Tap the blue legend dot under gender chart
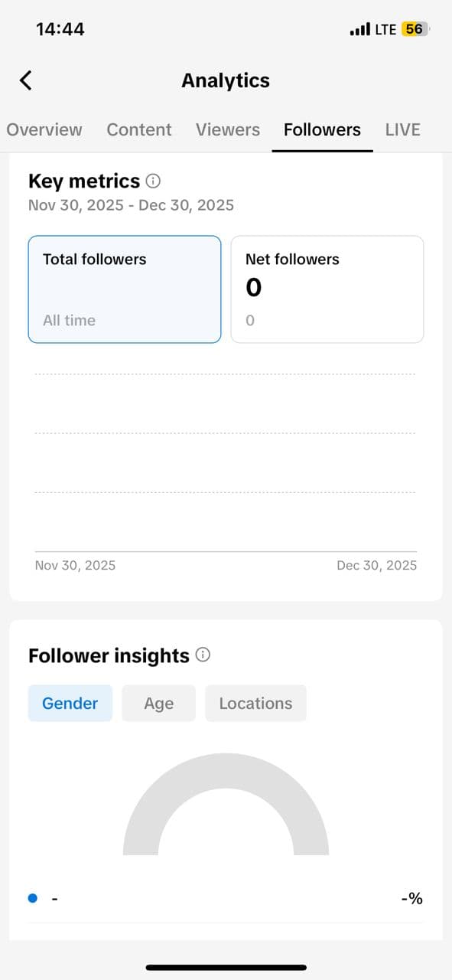This screenshot has width=452, height=980. (32, 897)
